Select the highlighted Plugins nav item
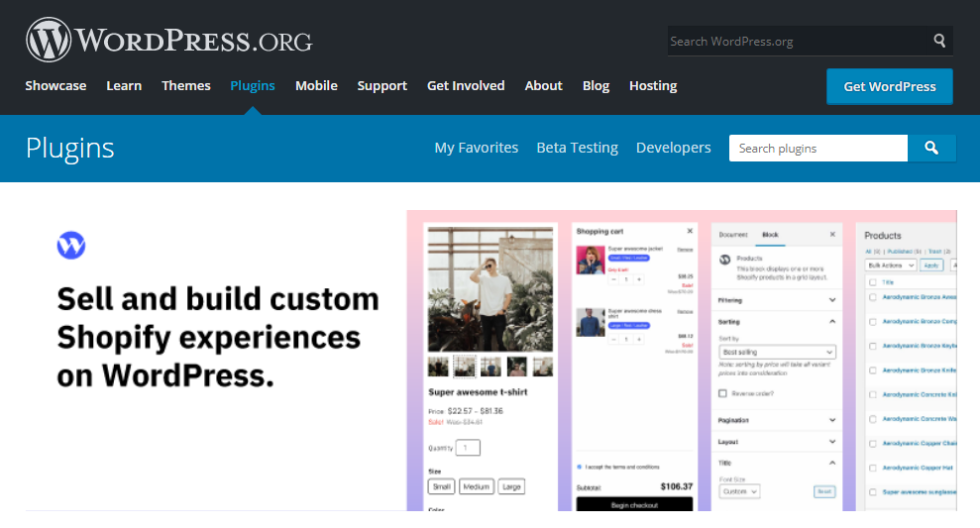Viewport: 980px width, 528px height. pyautogui.click(x=253, y=85)
